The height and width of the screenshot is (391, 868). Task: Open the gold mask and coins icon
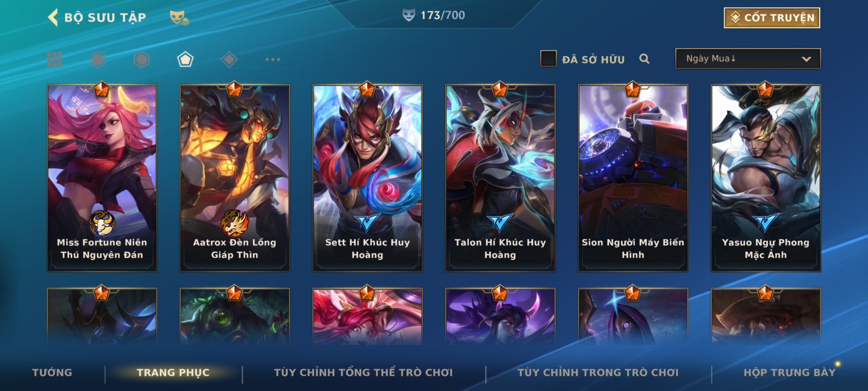pyautogui.click(x=179, y=17)
